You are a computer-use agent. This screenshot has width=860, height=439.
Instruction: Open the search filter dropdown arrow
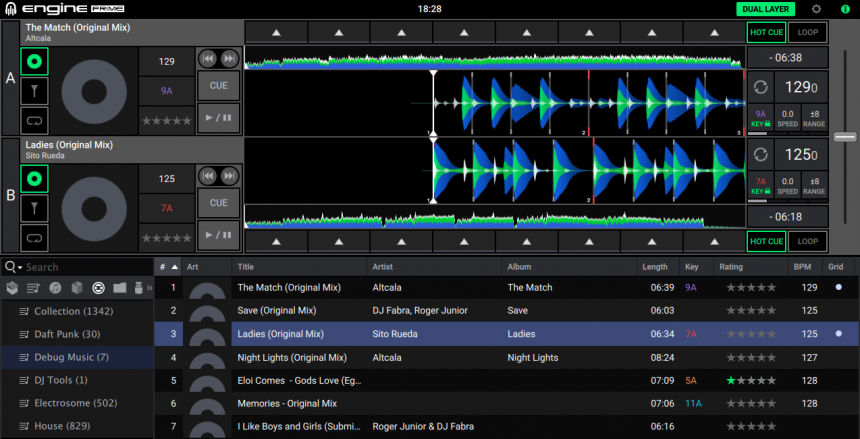19,268
